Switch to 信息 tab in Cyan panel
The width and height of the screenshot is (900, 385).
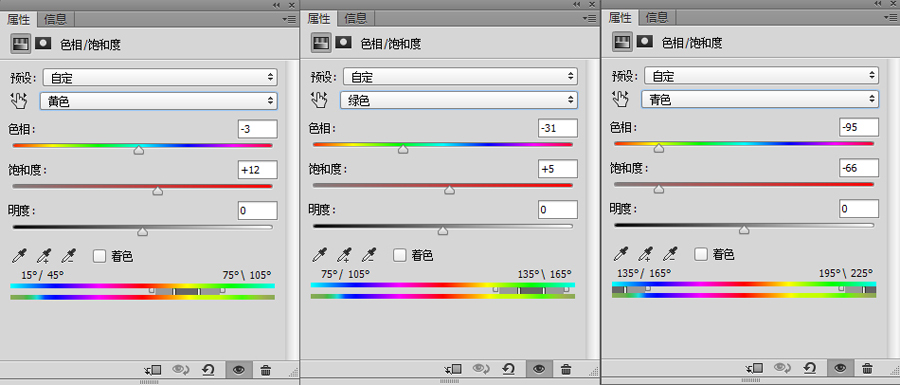click(657, 18)
